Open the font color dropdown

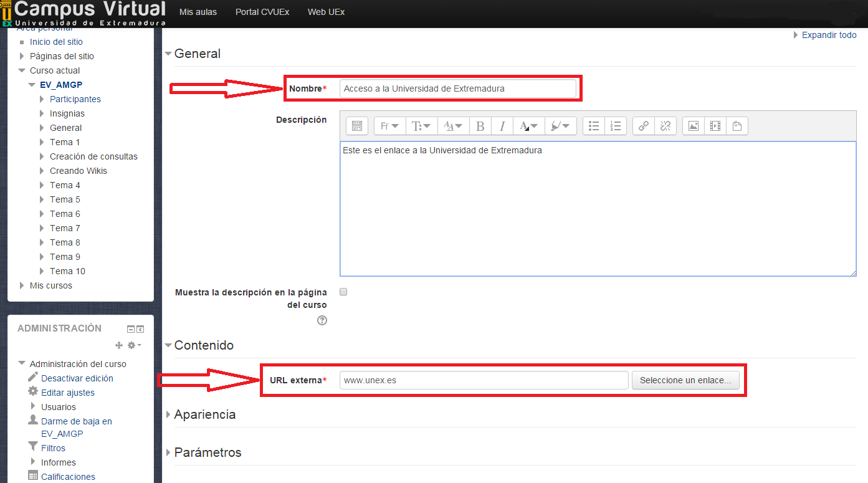tap(529, 127)
